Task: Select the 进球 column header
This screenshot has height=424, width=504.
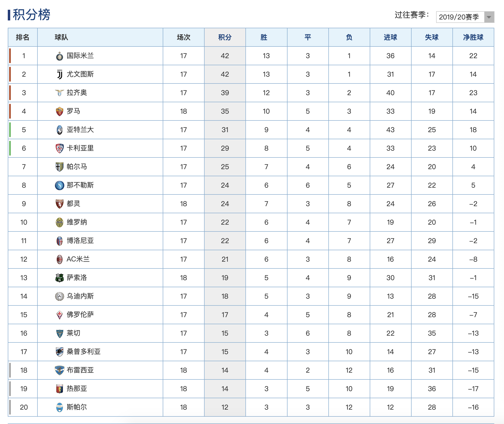Action: point(390,37)
